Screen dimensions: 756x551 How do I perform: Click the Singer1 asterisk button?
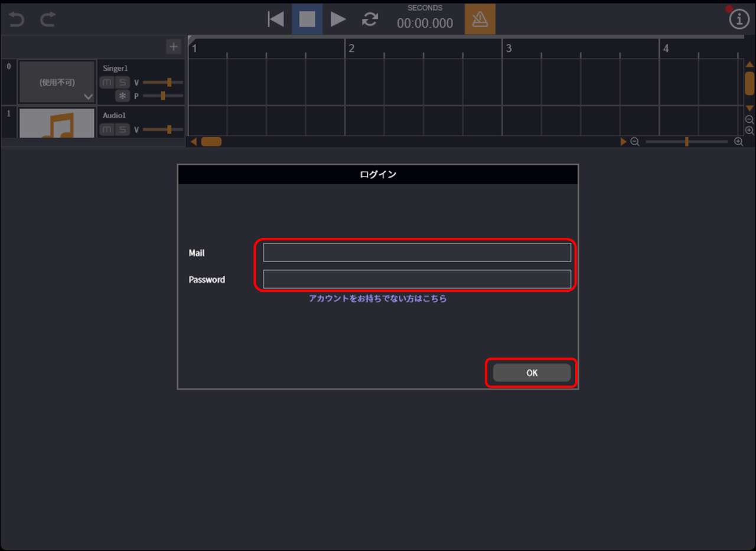click(122, 96)
